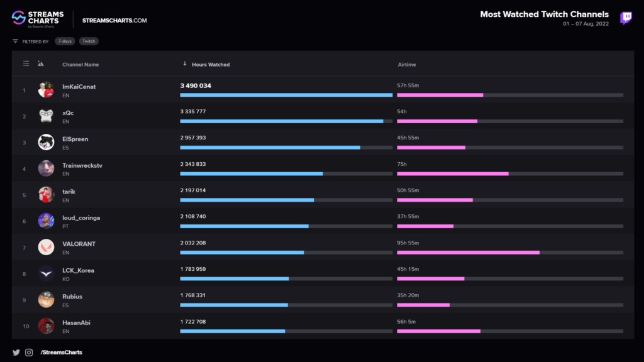This screenshot has width=644, height=362.
Task: Click the filter icon beside Filtered By
Action: click(x=15, y=41)
